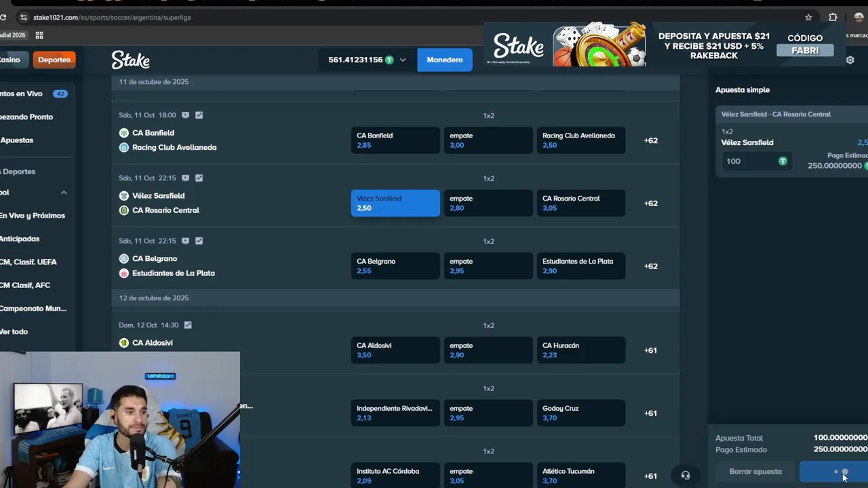Click the CA Aldosivi team crest
868x488 pixels.
(x=123, y=343)
